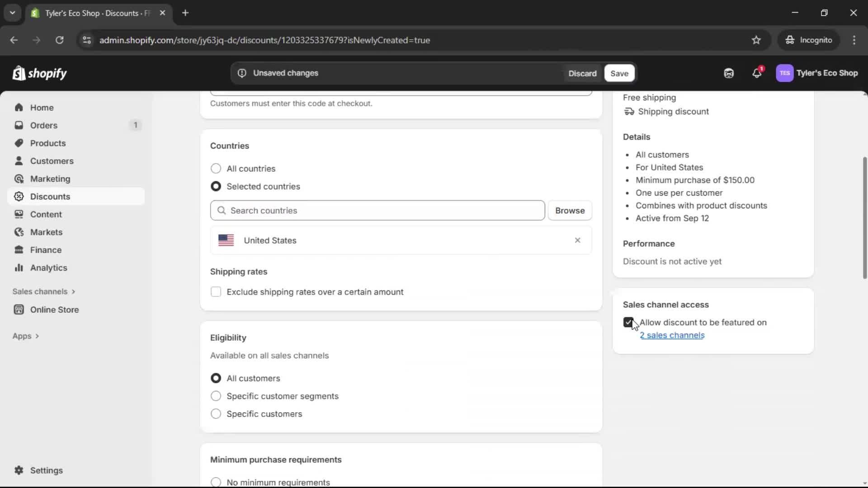Open the Online Store sidebar item
This screenshot has height=488, width=868.
point(53,310)
